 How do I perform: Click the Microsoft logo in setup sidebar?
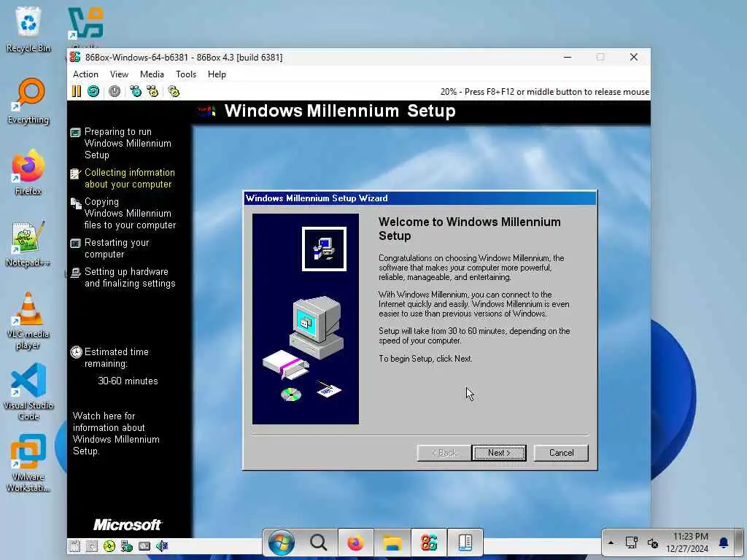(x=127, y=525)
